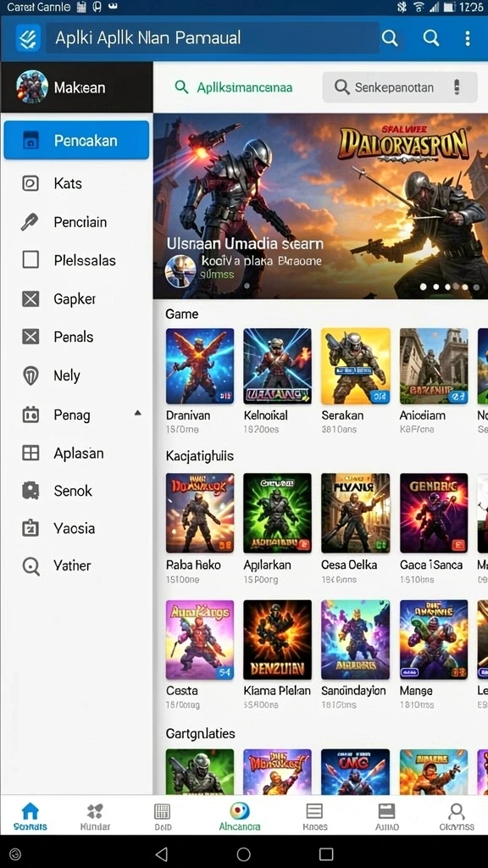Click the Yatner magnifier icon
The image size is (488, 868).
pos(30,565)
